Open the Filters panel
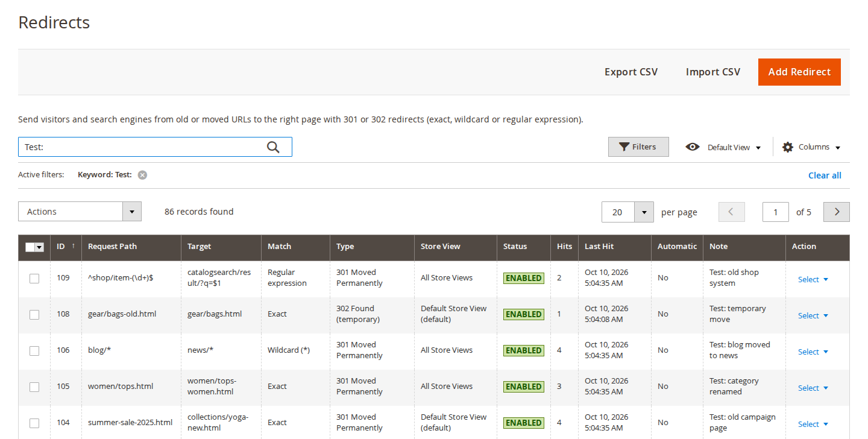Viewport: 868px width, 439px height. pos(638,147)
